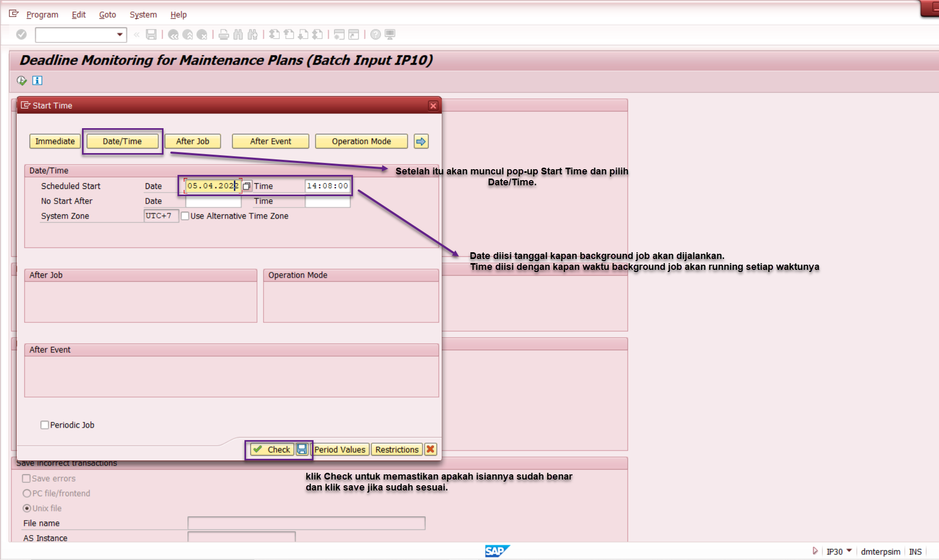Tick Use Alternative Time Zone checkbox
Viewport: 939px width, 560px height.
coord(185,216)
